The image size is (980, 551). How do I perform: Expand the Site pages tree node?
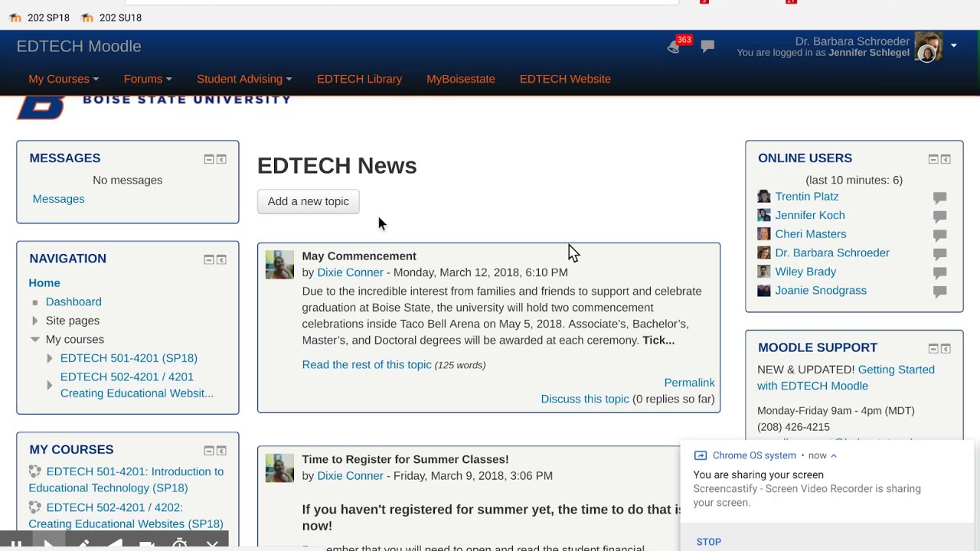coord(35,321)
